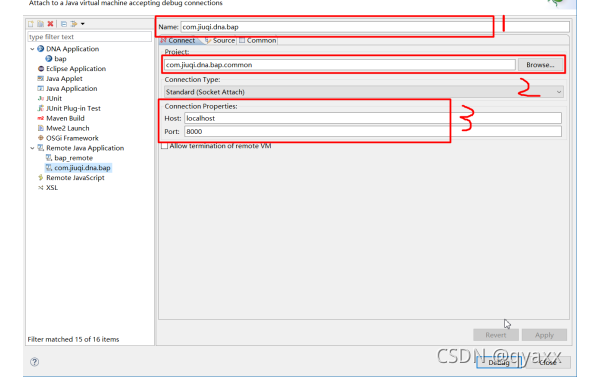Screen dimensions: 592x388
Task: Switch to the Source tab
Action: [x=220, y=40]
